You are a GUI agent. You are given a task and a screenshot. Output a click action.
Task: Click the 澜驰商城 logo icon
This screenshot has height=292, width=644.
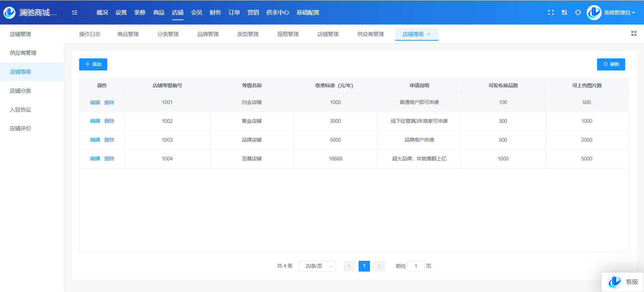point(9,12)
